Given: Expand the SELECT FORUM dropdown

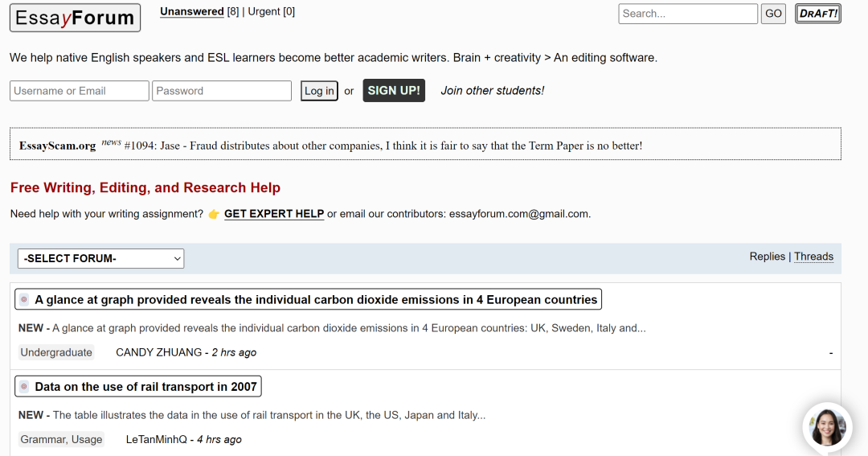Looking at the screenshot, I should click(x=100, y=259).
